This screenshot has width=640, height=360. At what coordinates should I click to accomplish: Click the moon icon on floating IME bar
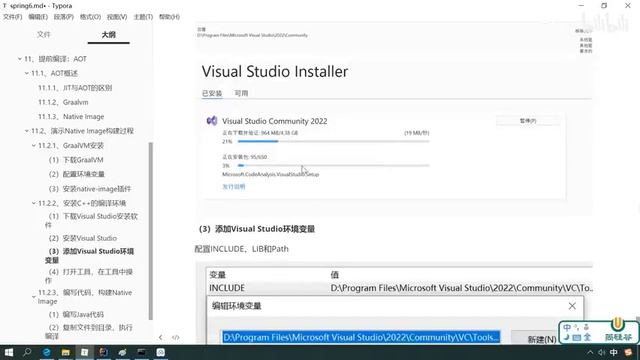[567, 338]
